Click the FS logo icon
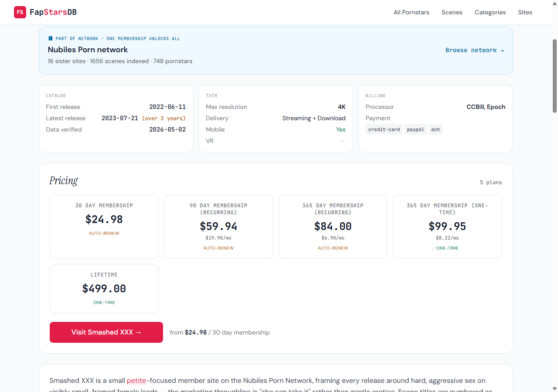 tap(20, 12)
